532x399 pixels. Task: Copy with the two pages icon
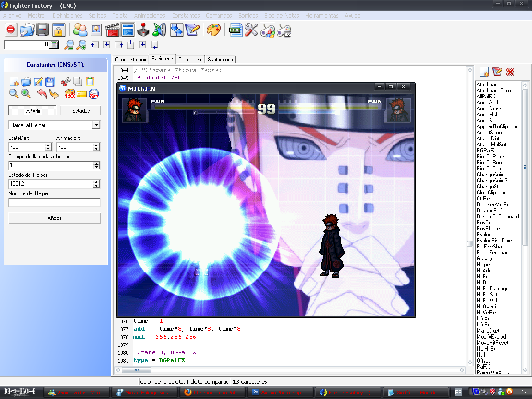[78, 81]
